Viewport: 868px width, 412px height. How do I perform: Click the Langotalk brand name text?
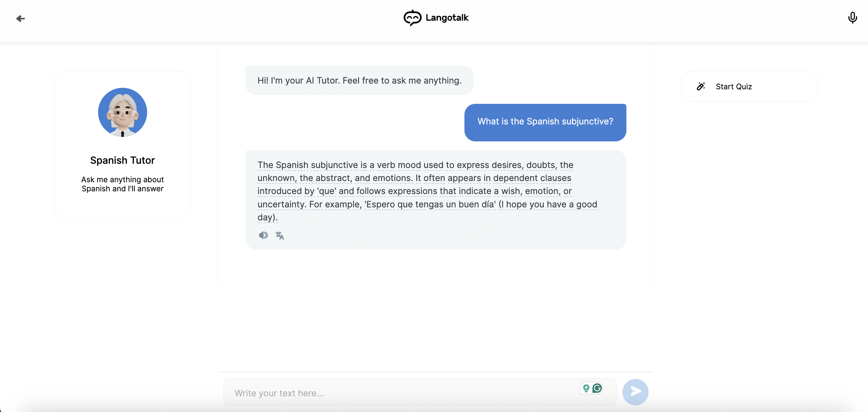pos(447,18)
